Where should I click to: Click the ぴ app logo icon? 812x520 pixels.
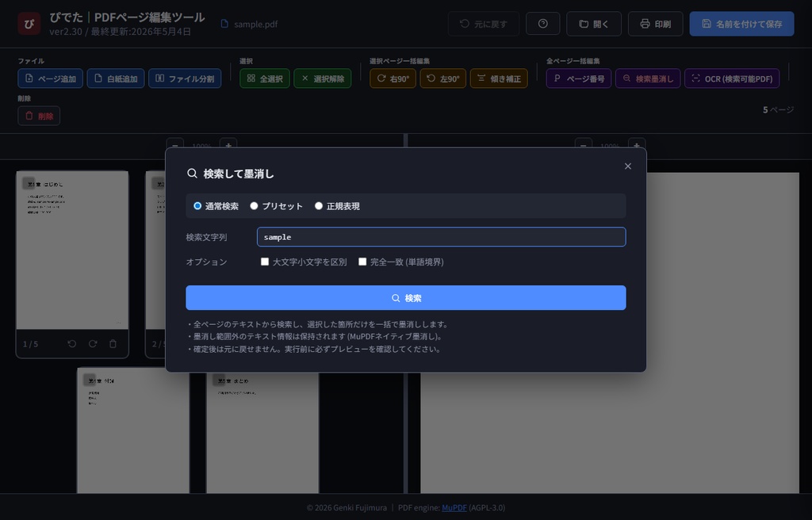point(29,24)
